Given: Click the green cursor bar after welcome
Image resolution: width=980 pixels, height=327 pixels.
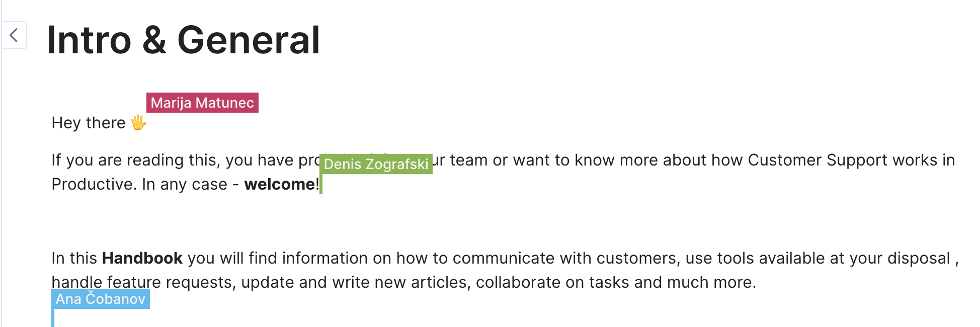Looking at the screenshot, I should (x=321, y=184).
